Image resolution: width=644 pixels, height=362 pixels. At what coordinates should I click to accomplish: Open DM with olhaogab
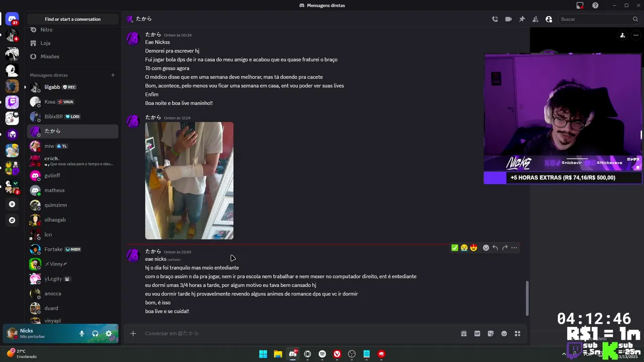coord(73,220)
